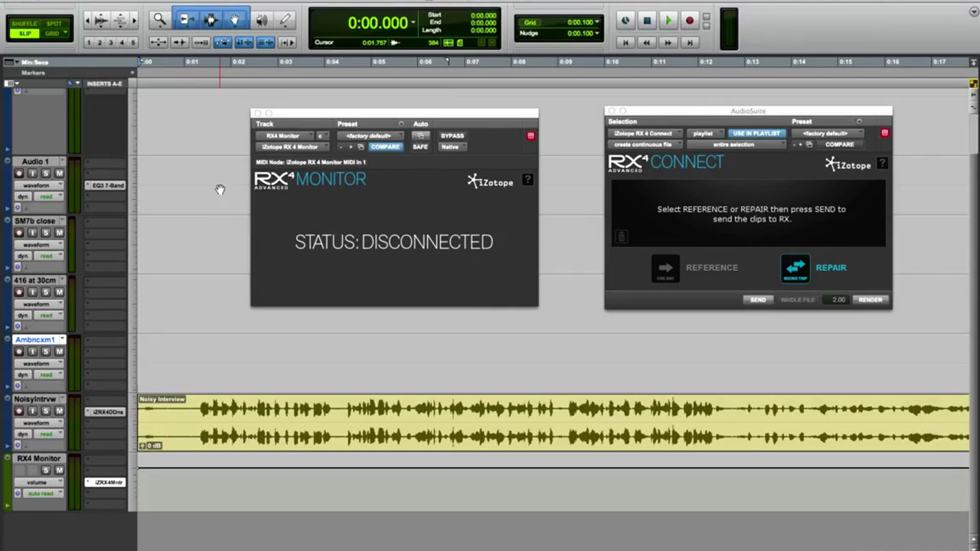Click the Stop button in transport
The height and width of the screenshot is (551, 980).
[647, 21]
